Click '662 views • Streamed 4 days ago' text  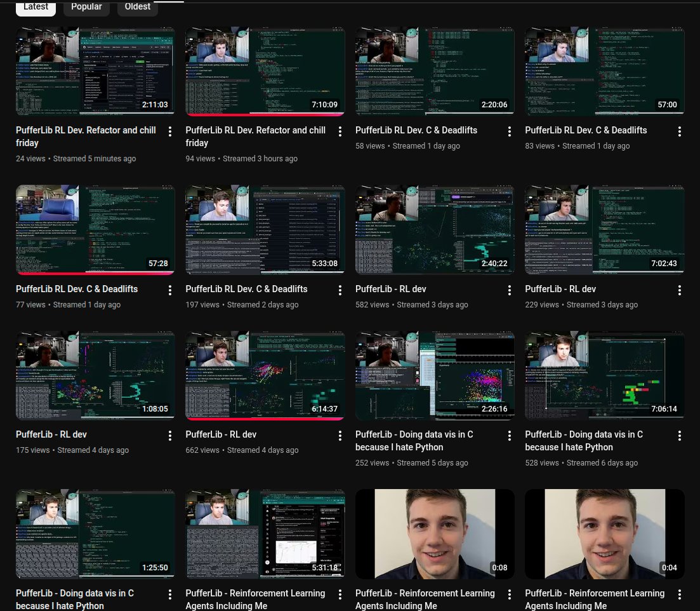click(242, 450)
